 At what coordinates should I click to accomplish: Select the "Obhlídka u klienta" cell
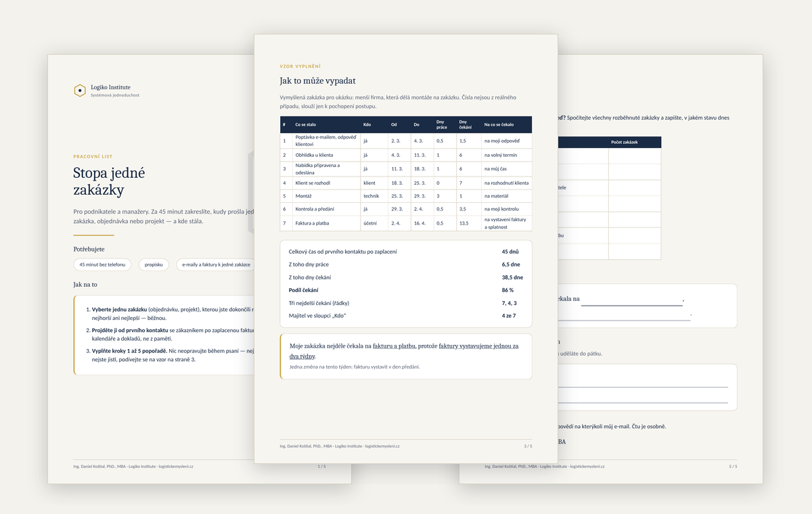click(x=327, y=155)
